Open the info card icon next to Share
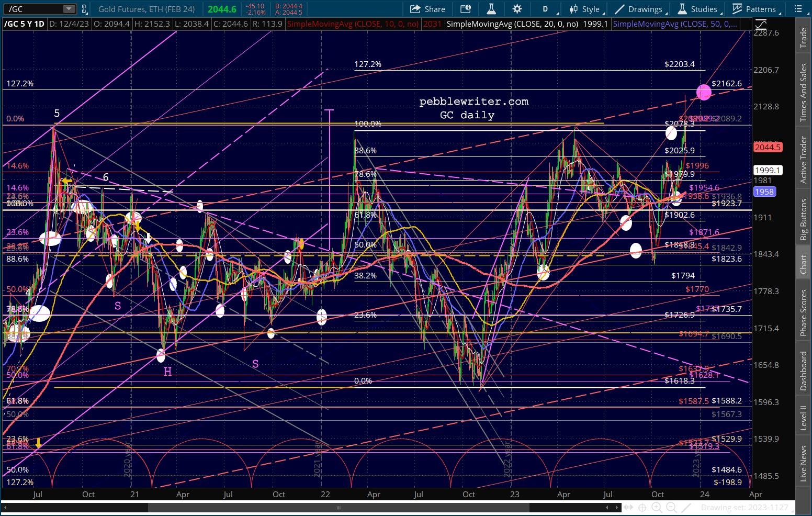812x516 pixels. pyautogui.click(x=465, y=9)
